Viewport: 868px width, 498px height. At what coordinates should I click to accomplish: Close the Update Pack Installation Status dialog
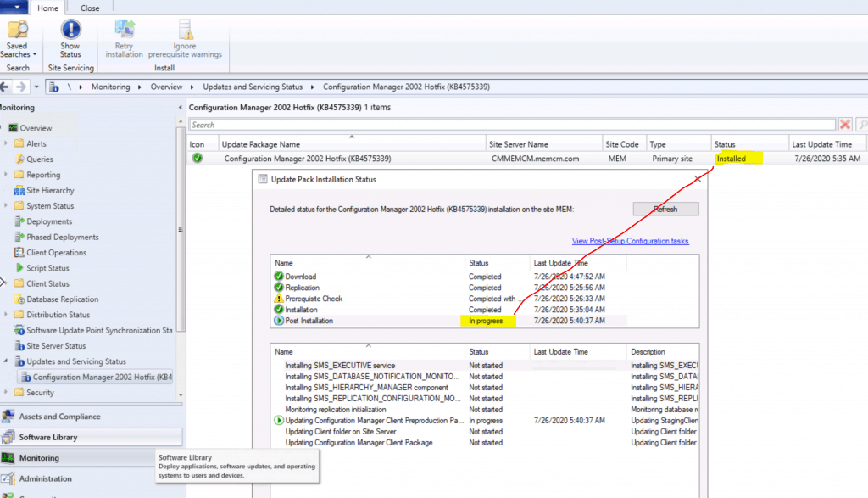coord(698,179)
